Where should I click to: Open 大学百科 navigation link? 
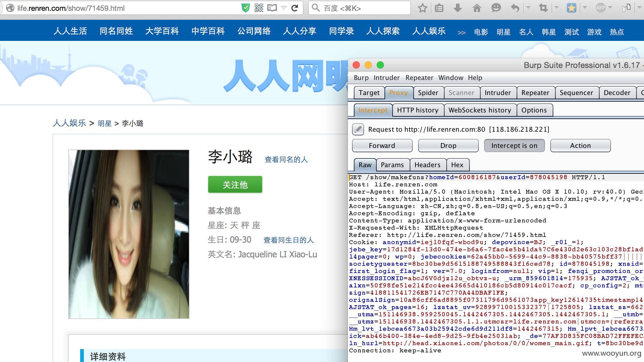tap(162, 31)
